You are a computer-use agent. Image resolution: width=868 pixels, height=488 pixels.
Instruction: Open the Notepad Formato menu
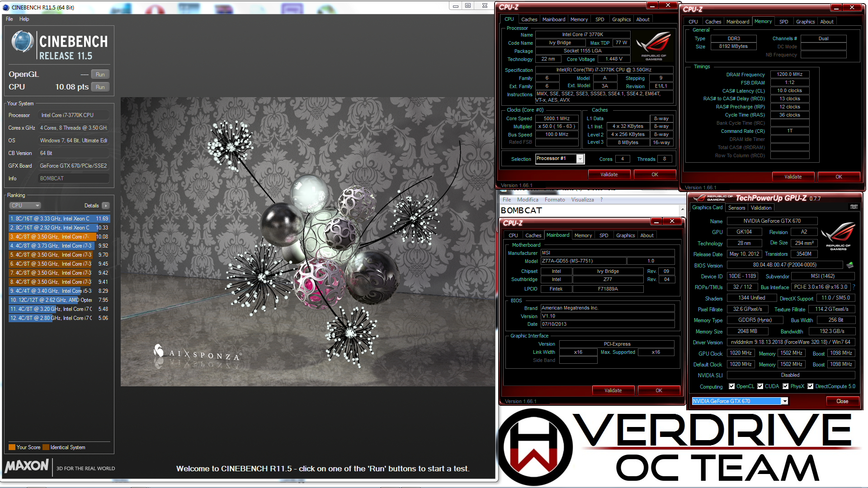tap(555, 200)
